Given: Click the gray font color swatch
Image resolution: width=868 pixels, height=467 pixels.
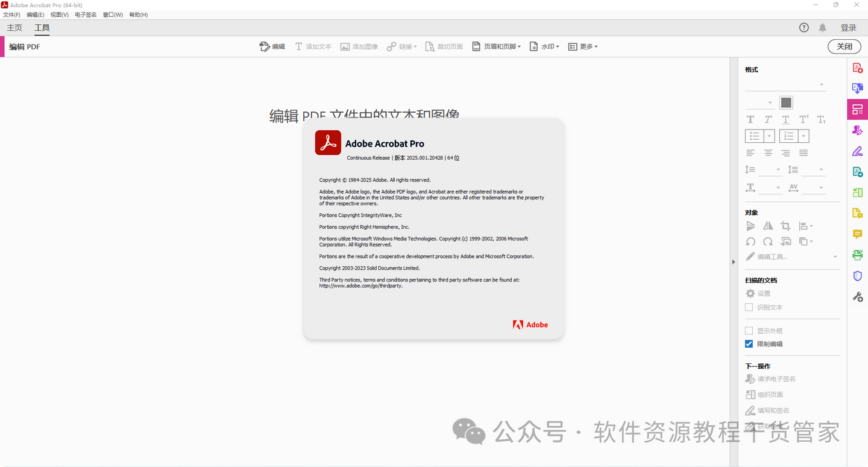Looking at the screenshot, I should [786, 102].
